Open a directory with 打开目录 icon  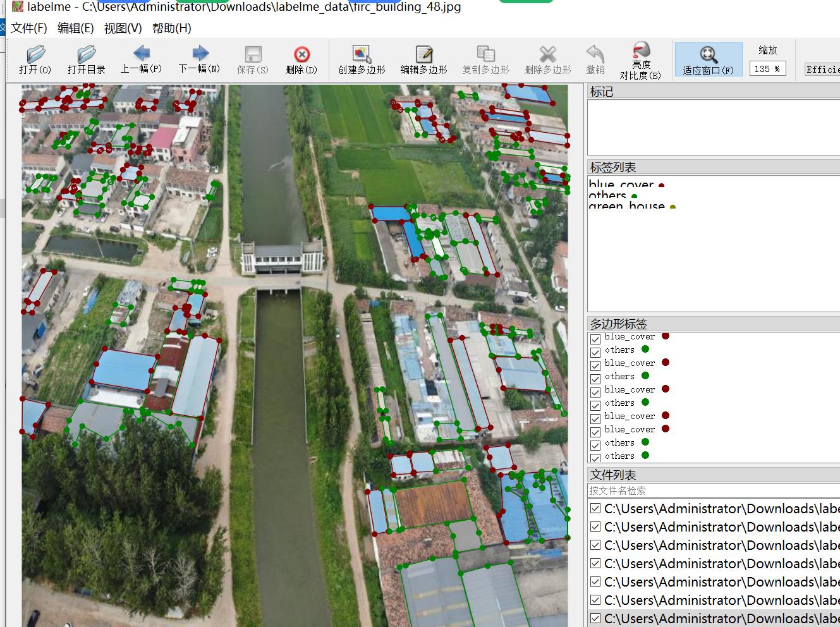(86, 60)
